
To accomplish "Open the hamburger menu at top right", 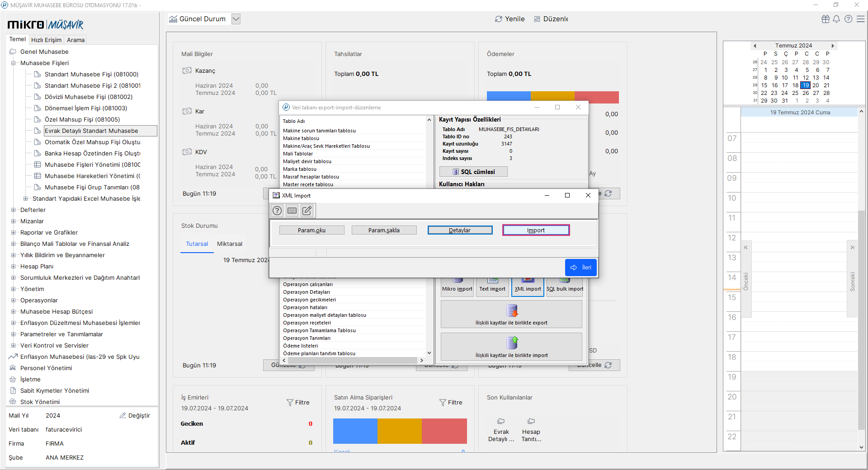I will coord(861,19).
